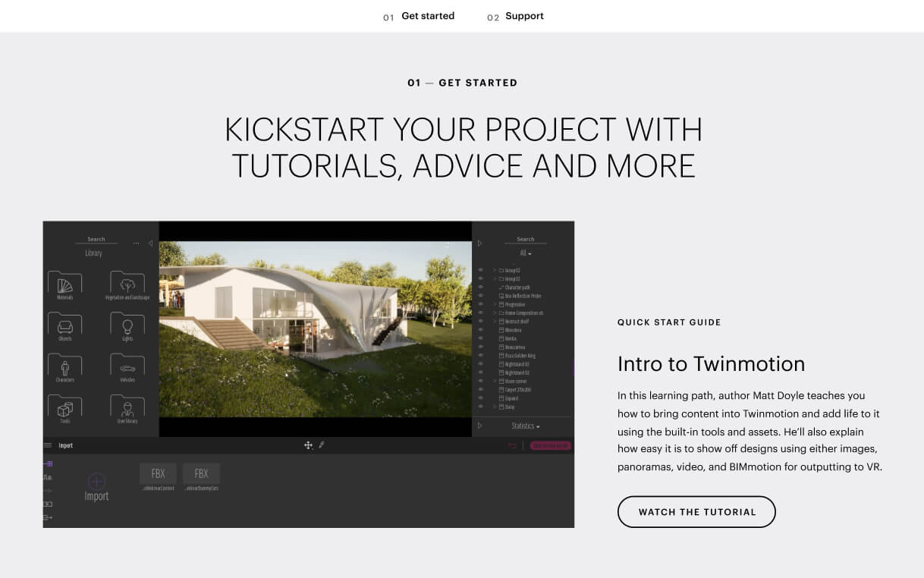Hide the Progressive item with eye icon
Viewport: 924px width, 578px height.
click(x=480, y=304)
